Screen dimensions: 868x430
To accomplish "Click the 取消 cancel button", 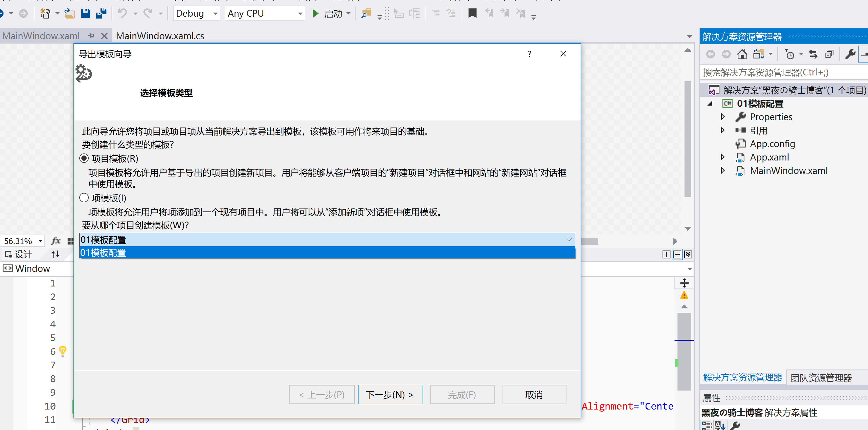I will pyautogui.click(x=534, y=394).
